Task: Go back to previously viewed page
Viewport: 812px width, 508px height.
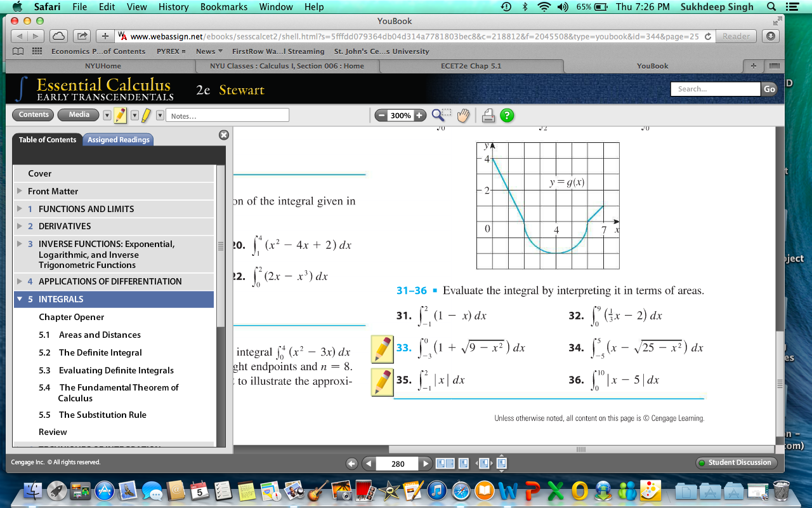Action: tap(351, 464)
